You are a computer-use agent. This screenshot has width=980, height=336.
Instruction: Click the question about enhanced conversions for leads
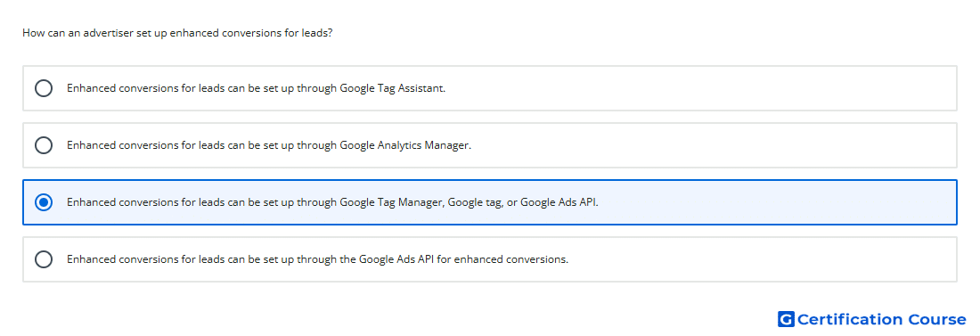tap(177, 33)
